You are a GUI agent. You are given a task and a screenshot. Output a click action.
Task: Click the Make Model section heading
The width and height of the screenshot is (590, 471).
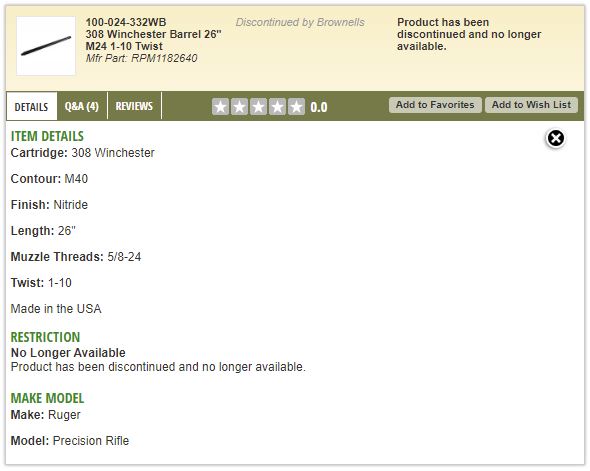(x=47, y=398)
